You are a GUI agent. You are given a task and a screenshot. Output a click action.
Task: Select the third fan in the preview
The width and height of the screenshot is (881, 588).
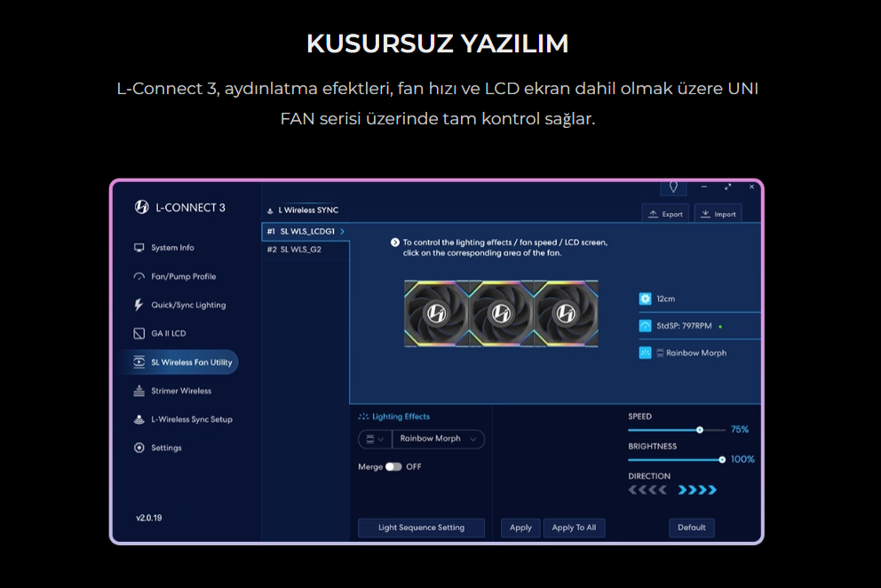(566, 314)
